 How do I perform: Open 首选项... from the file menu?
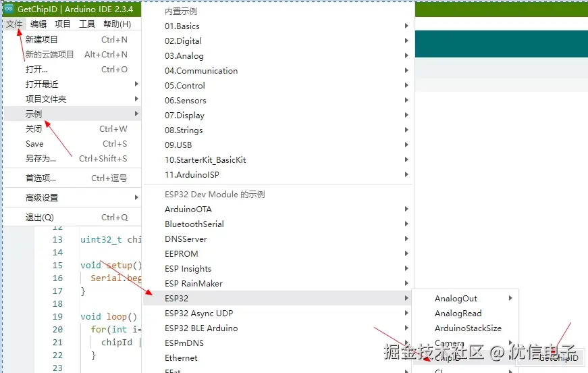click(72, 178)
